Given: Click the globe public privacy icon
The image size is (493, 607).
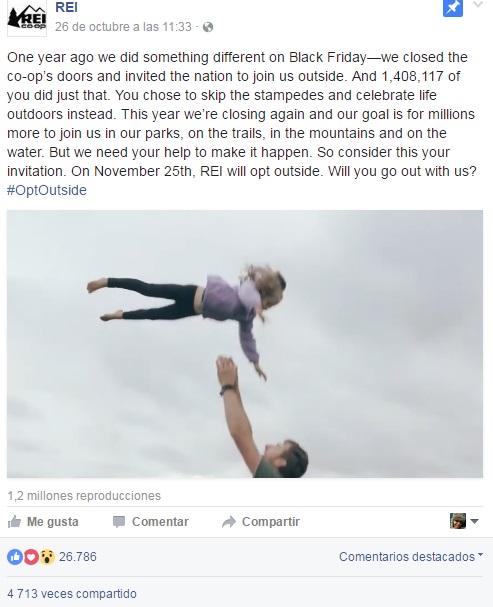Looking at the screenshot, I should (x=208, y=27).
